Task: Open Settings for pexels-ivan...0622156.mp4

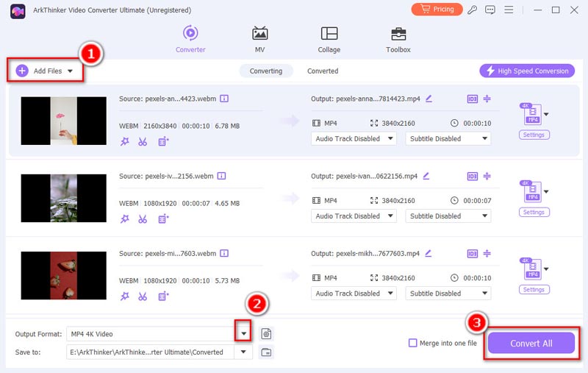Action: pos(534,212)
